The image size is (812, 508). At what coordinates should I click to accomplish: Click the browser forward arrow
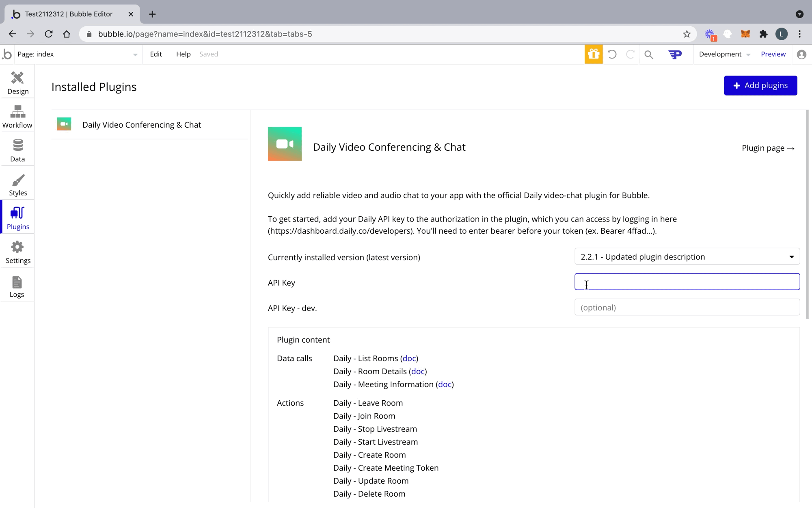[x=30, y=34]
